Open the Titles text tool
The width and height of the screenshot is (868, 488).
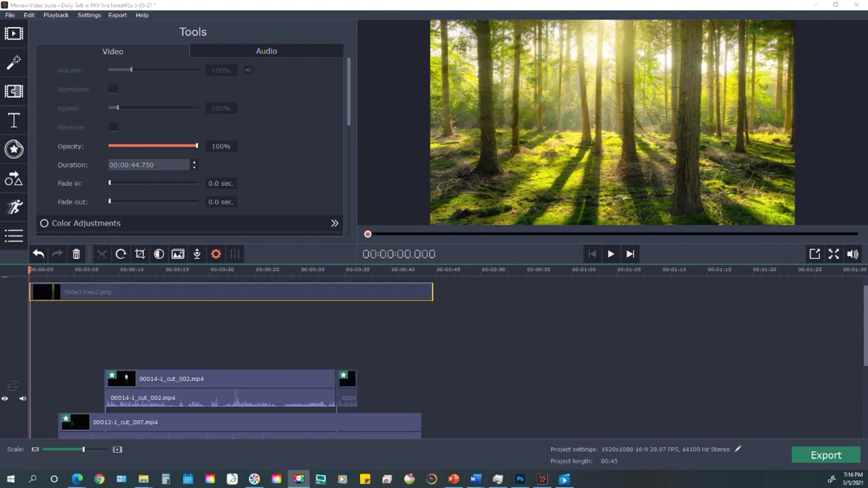(x=14, y=120)
